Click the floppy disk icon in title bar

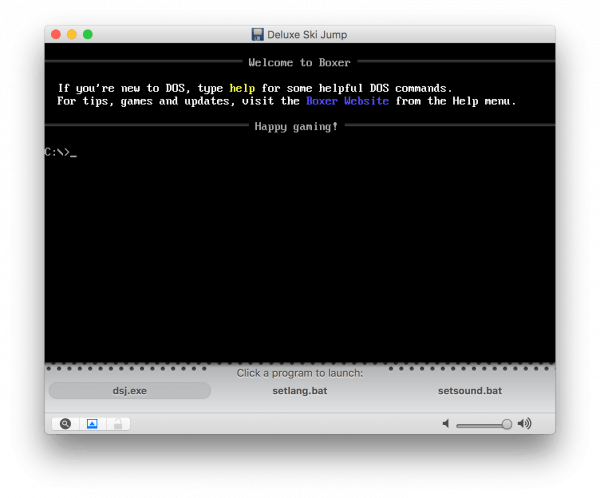(x=258, y=34)
